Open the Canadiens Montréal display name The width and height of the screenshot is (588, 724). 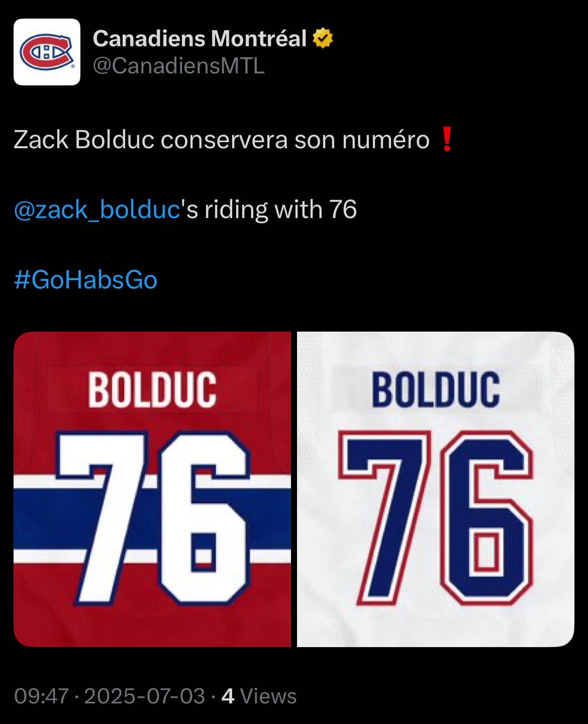[x=200, y=39]
